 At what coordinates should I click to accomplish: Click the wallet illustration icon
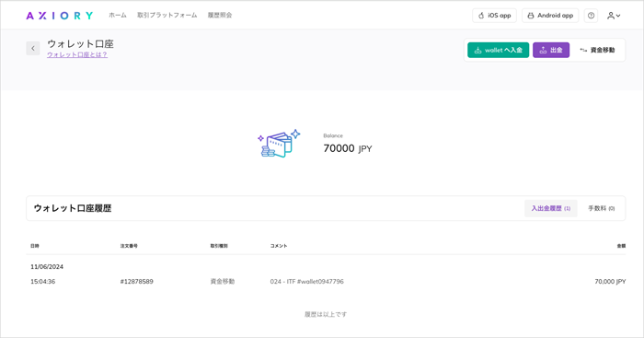click(279, 143)
